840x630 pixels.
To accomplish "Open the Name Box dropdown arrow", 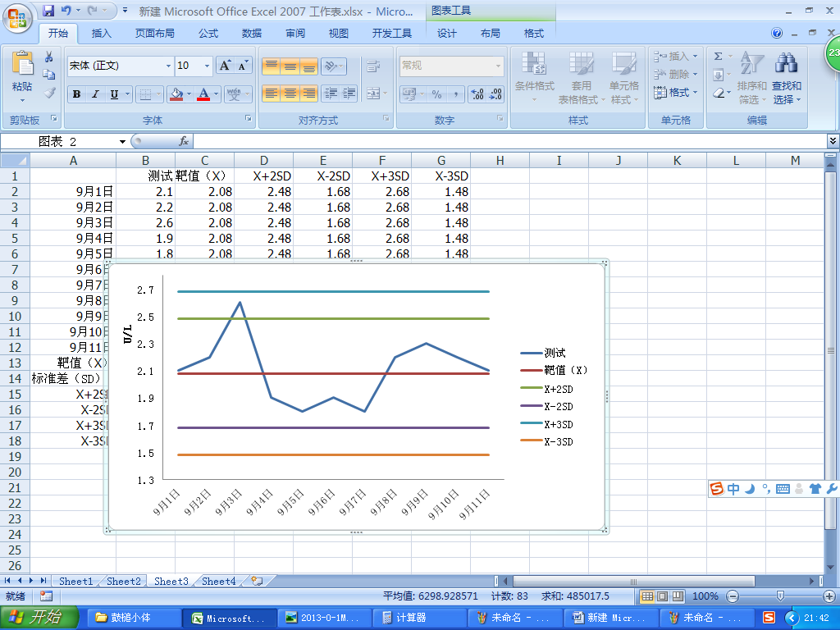I will tap(122, 142).
